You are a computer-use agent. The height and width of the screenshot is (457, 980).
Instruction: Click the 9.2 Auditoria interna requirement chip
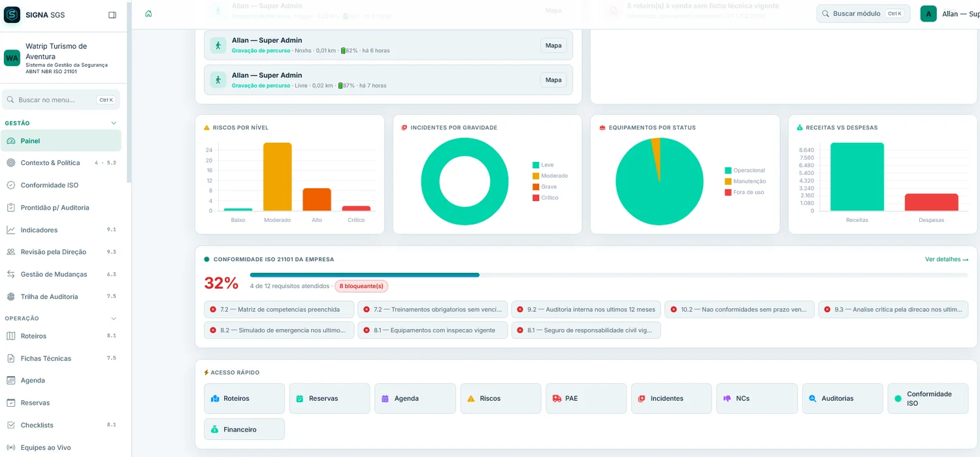586,309
